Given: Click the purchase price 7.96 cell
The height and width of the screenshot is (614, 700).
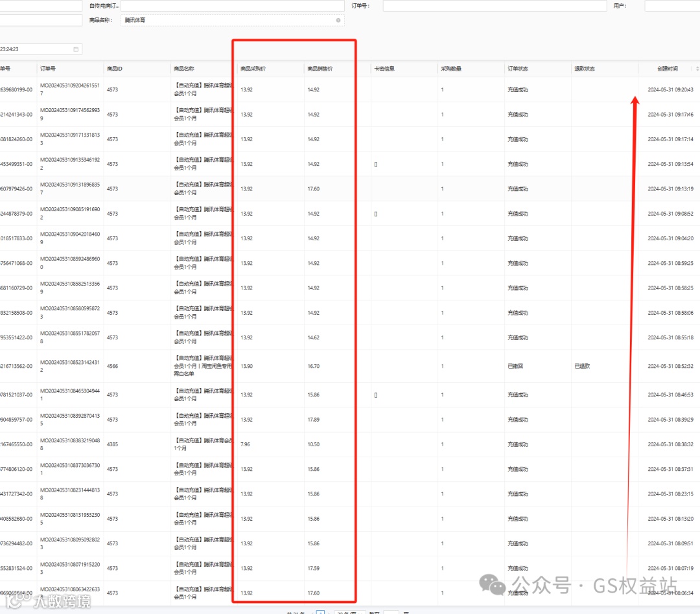Looking at the screenshot, I should click(x=245, y=444).
